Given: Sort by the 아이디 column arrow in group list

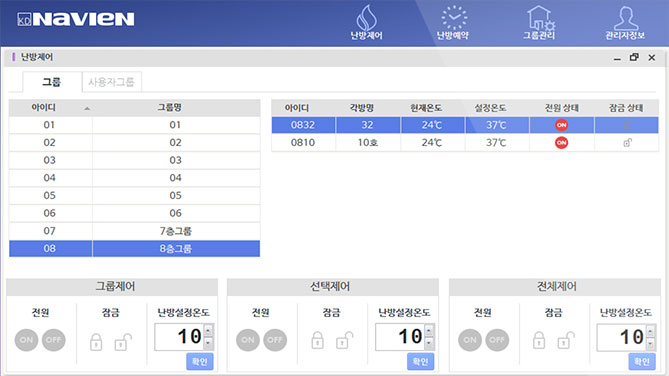Looking at the screenshot, I should coord(87,108).
